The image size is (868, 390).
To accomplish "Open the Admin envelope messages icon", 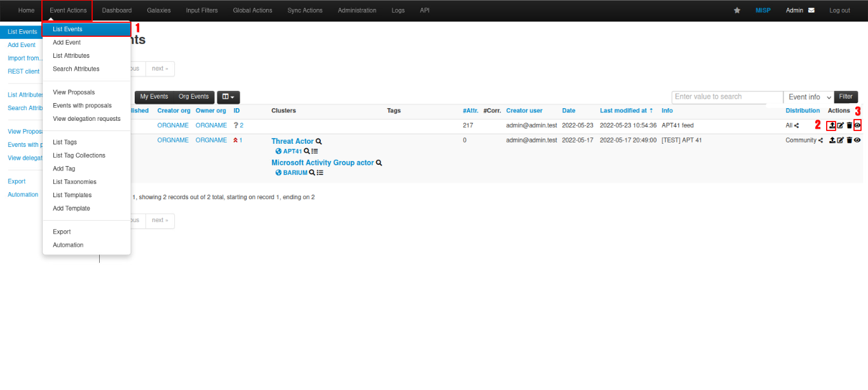I will (811, 11).
